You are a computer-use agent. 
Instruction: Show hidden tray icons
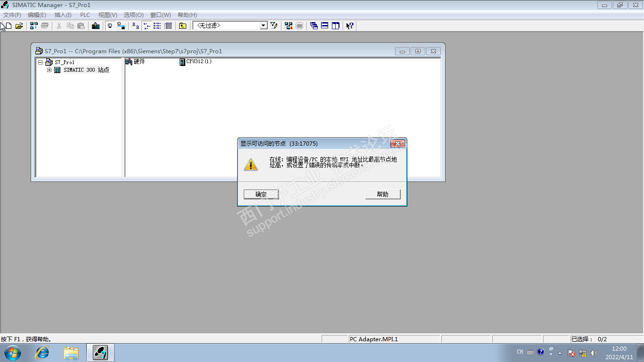click(560, 353)
